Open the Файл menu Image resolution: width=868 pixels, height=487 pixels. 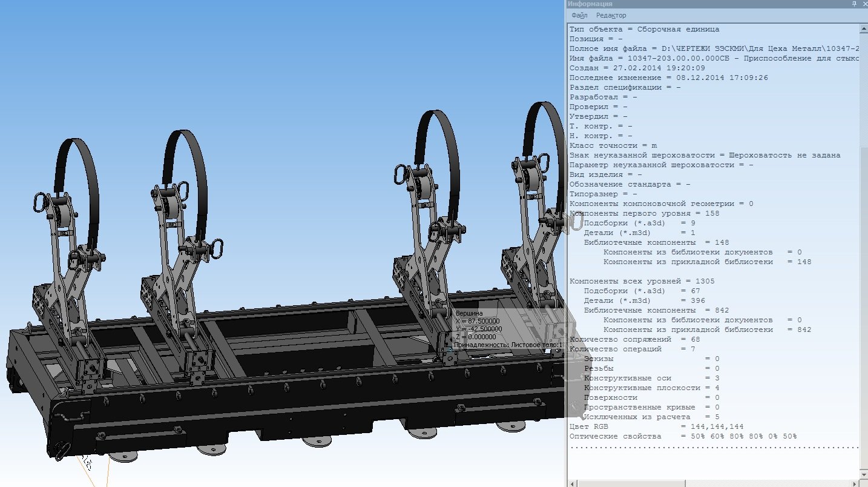pos(579,16)
